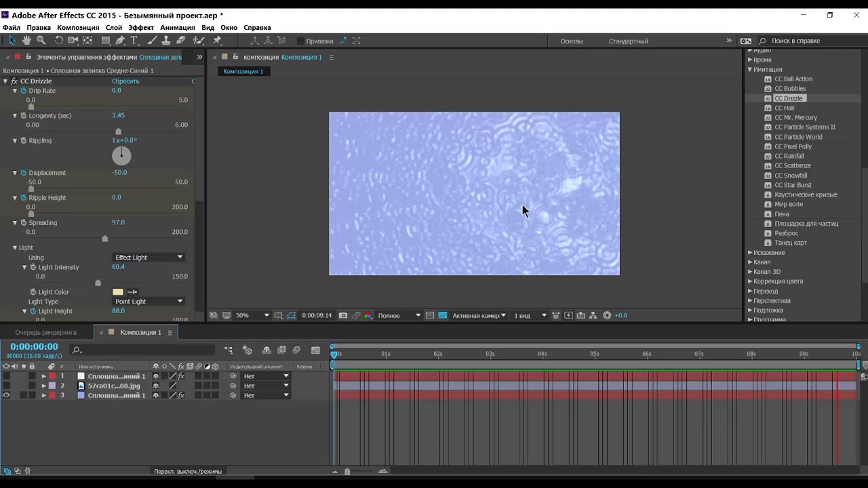Screen dimensions: 868x488
Task: Expand the Искажение effects category
Action: 750,253
